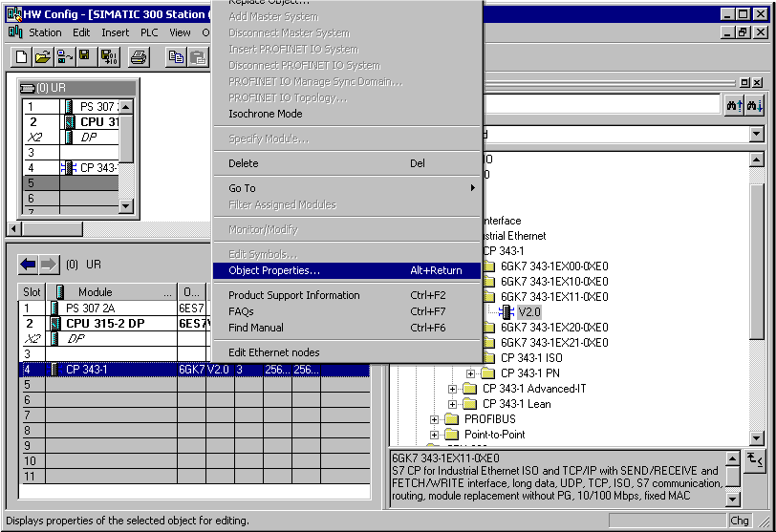Image resolution: width=776 pixels, height=532 pixels.
Task: Select CPU 315-2 DP row in slot table
Action: tap(105, 324)
